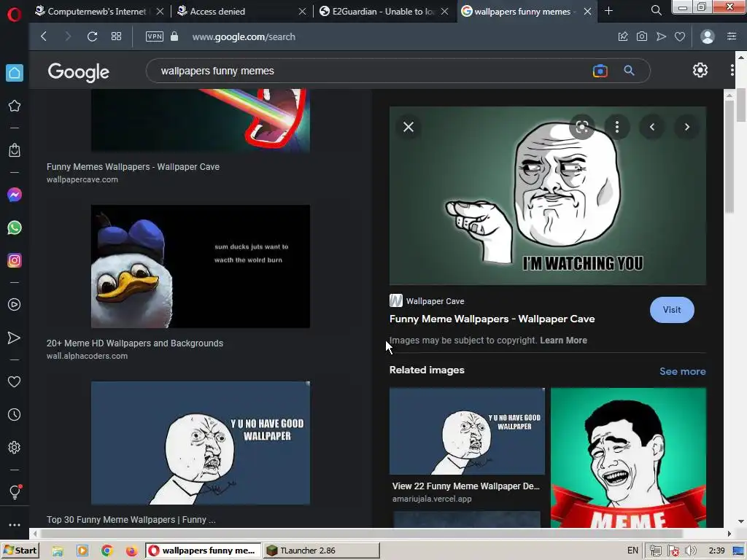Screen dimensions: 747x560
Task: Click the Learn More copyright link
Action: click(564, 341)
